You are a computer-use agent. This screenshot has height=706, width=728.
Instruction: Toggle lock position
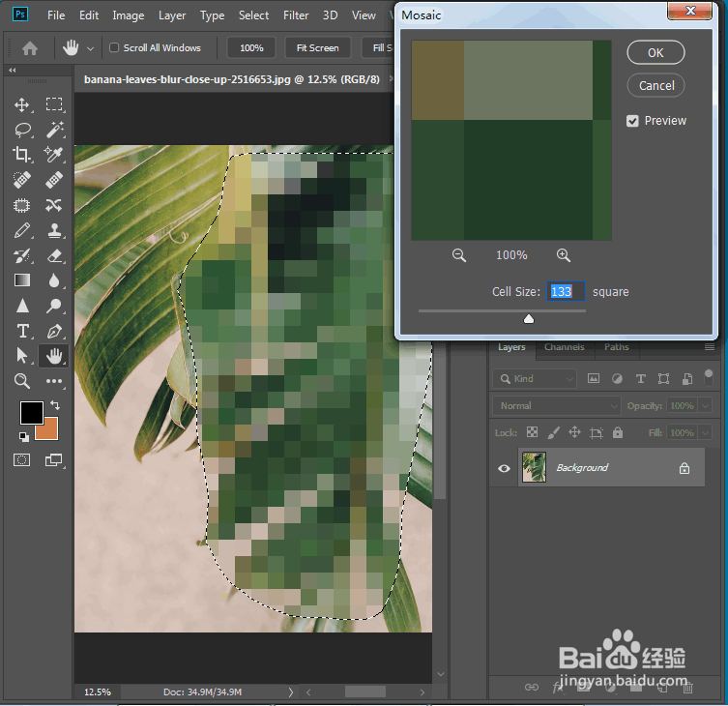pyautogui.click(x=575, y=432)
